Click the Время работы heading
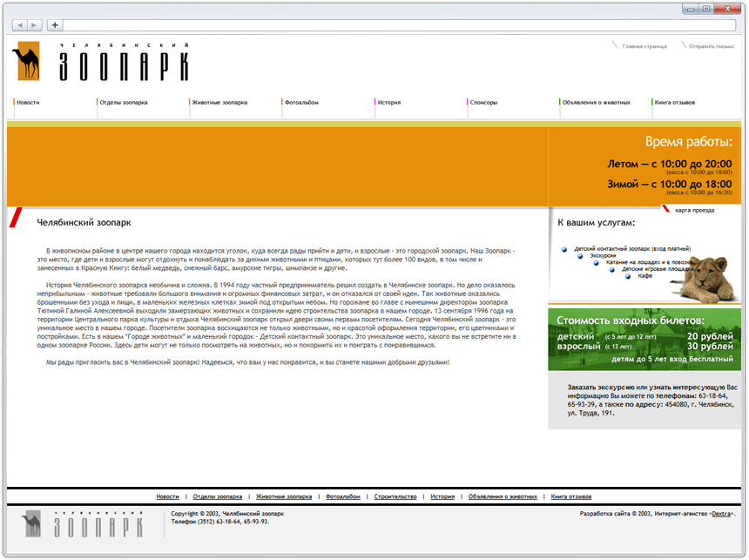749x560 pixels. click(688, 142)
